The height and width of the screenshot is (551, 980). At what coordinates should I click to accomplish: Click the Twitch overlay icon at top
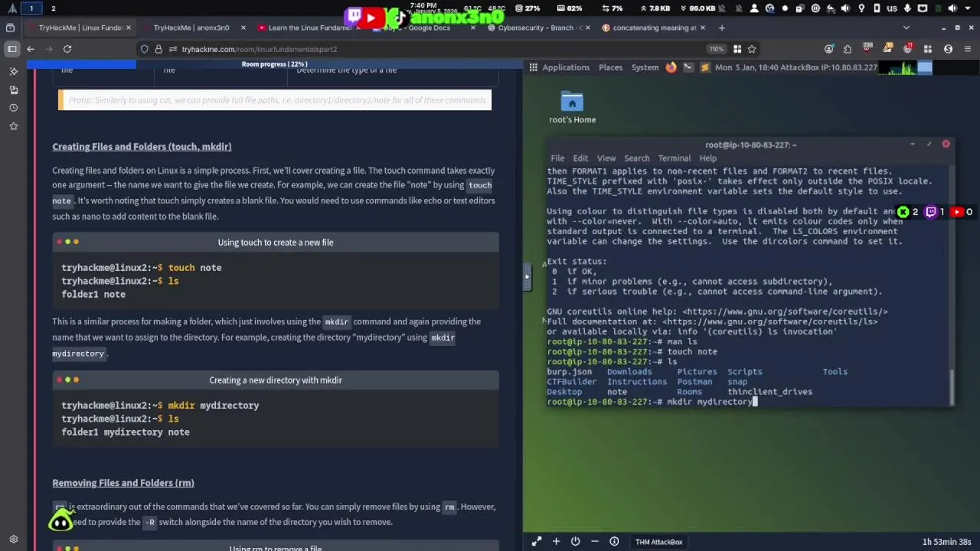[353, 16]
